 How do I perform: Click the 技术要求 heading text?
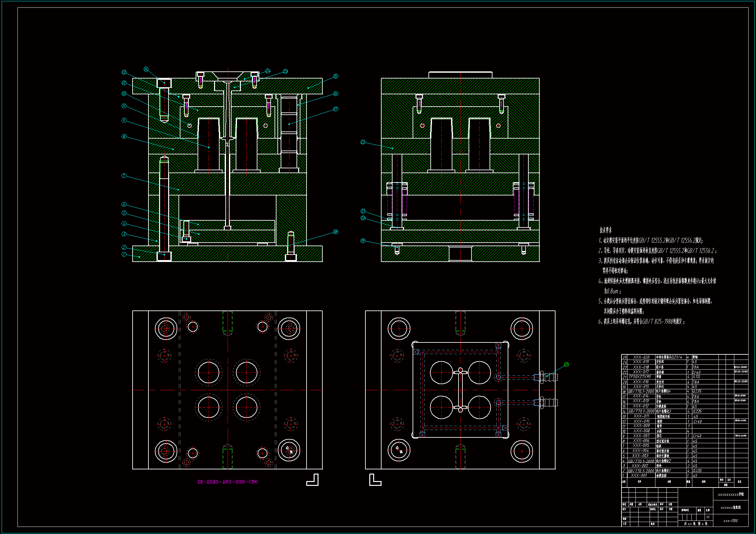click(x=606, y=230)
